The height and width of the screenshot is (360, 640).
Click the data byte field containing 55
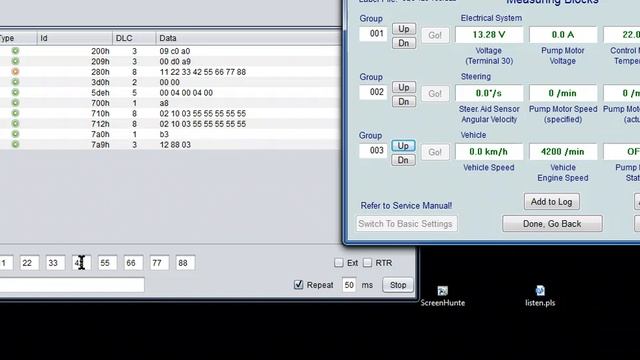coord(107,263)
